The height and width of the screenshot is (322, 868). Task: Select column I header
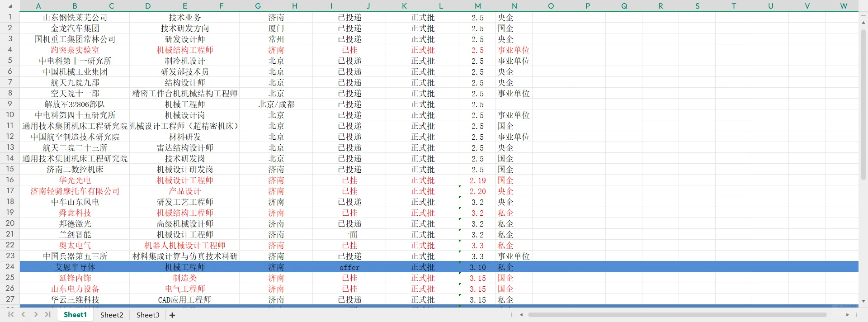(331, 6)
